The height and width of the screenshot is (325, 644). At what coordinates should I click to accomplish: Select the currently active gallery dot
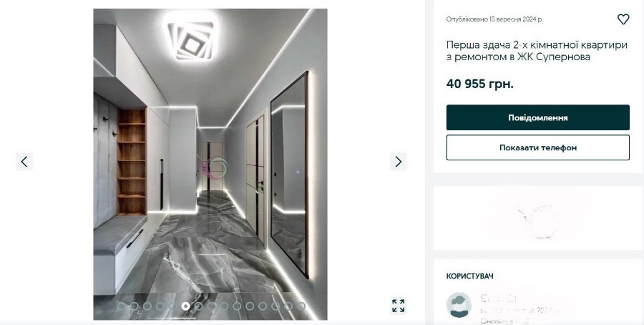(185, 306)
